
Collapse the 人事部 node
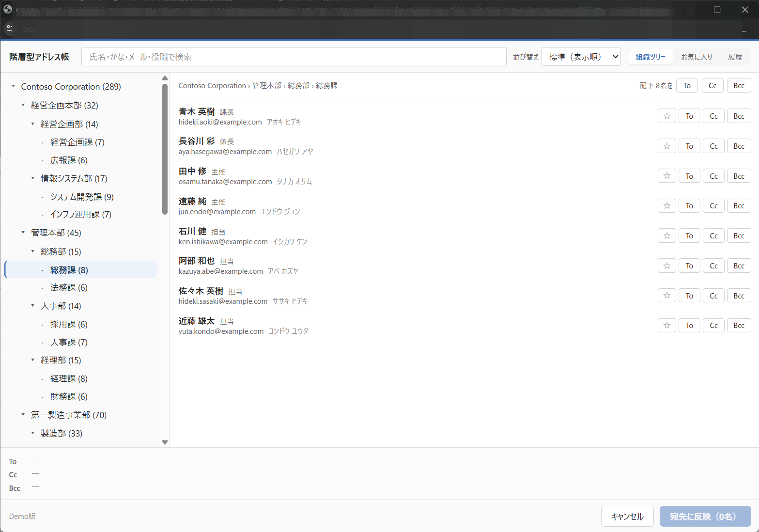[33, 306]
